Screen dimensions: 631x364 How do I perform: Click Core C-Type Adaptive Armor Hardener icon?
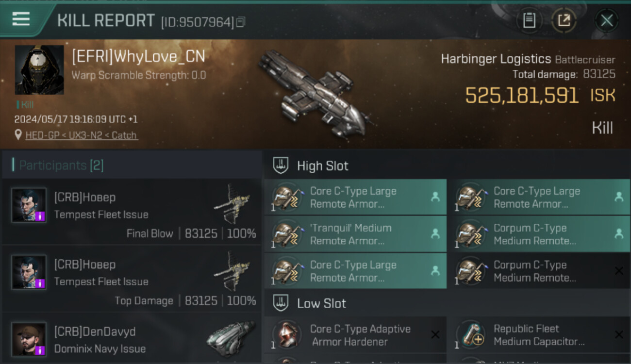tap(287, 334)
